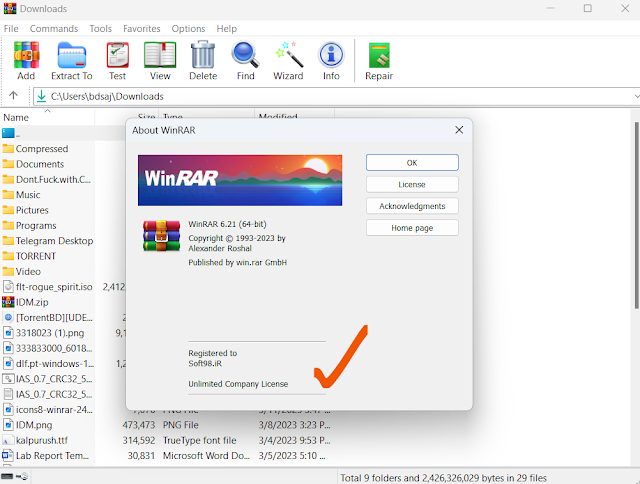Viewport: 640px width, 484px height.
Task: Click the WinRAR title bar app icon
Action: coord(10,9)
